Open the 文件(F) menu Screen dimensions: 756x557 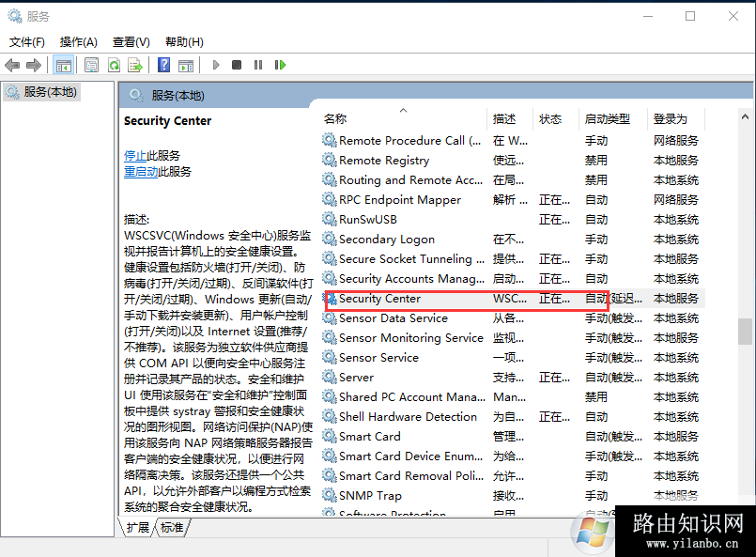(27, 42)
